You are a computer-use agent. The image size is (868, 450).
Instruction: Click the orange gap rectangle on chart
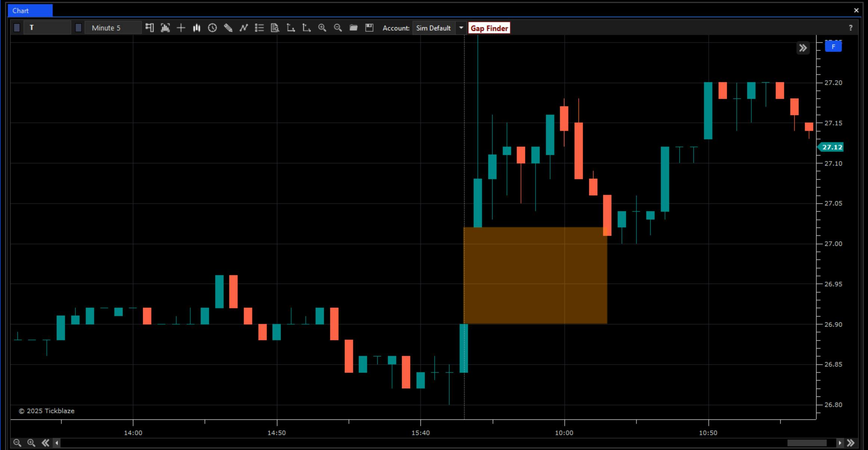[535, 275]
